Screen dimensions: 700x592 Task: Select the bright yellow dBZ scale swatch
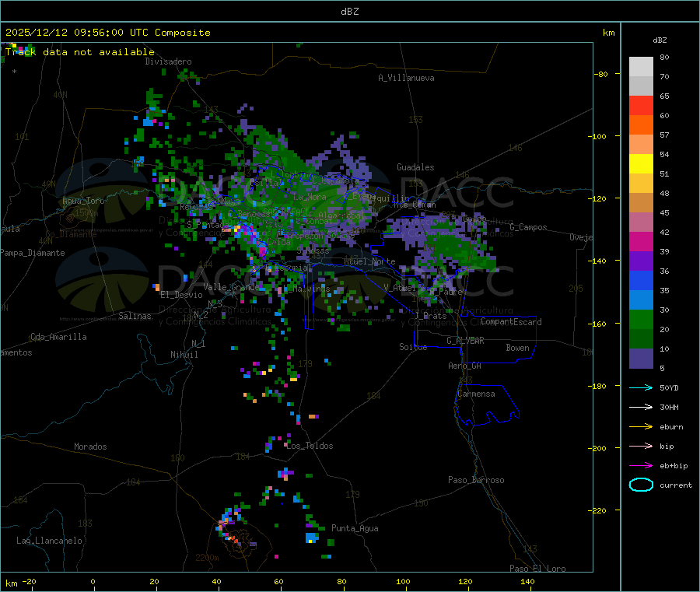pyautogui.click(x=641, y=164)
